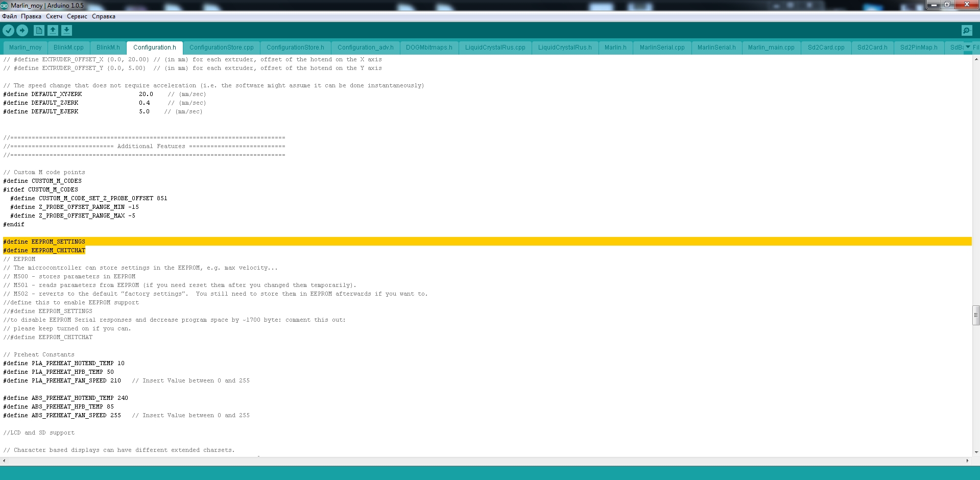Image resolution: width=980 pixels, height=480 pixels.
Task: Click the 'M500 - stores parameters in EEPROM' comment
Action: [69, 276]
